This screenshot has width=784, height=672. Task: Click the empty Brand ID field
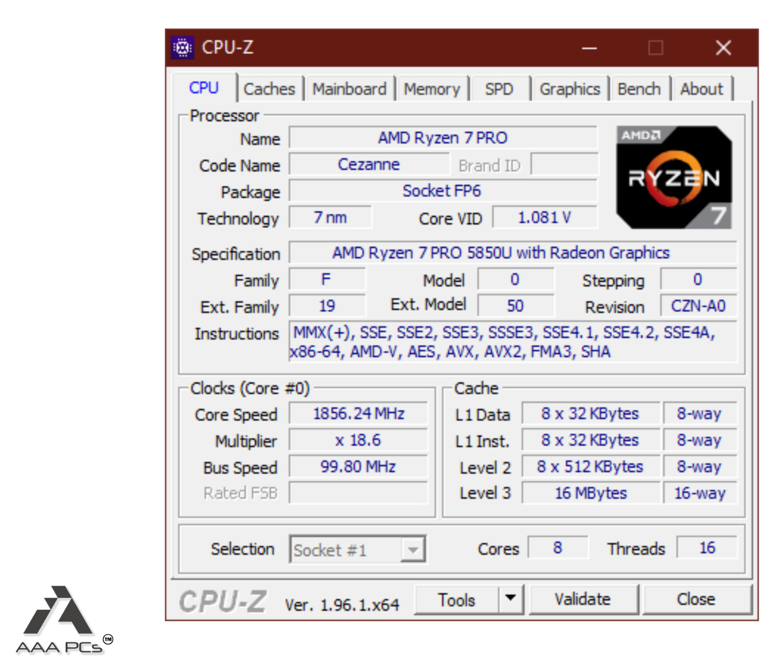[x=564, y=164]
